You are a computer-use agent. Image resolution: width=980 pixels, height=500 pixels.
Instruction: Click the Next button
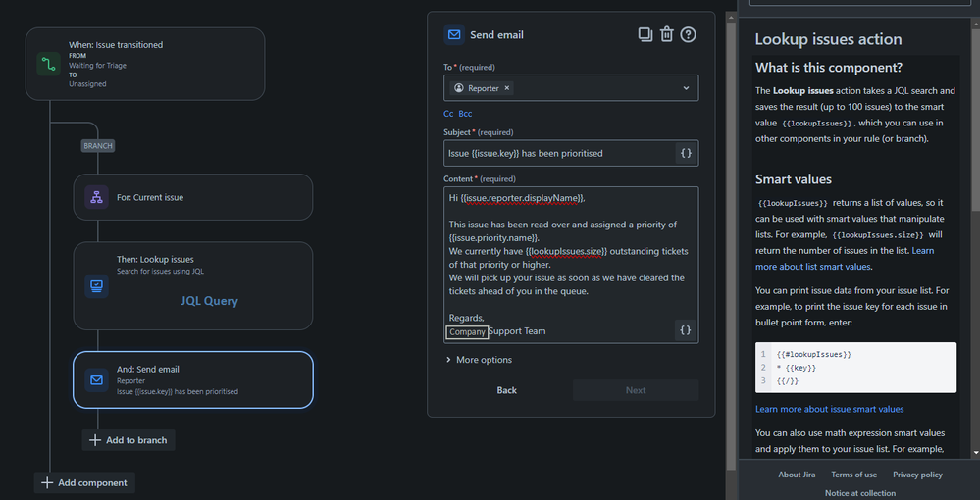[x=636, y=390]
